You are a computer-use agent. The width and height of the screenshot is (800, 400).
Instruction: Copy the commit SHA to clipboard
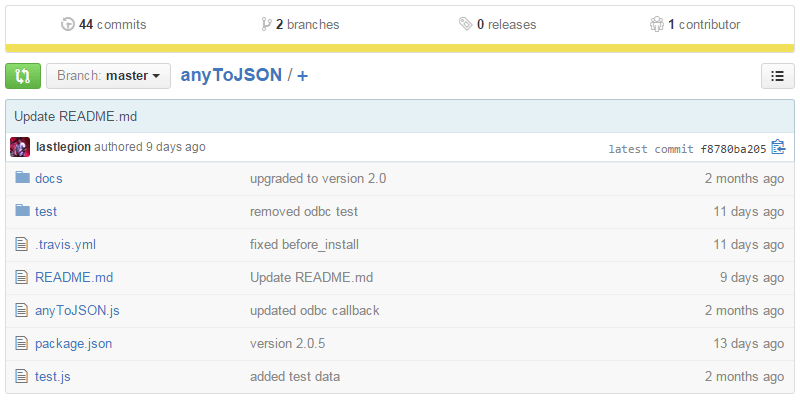click(x=778, y=147)
